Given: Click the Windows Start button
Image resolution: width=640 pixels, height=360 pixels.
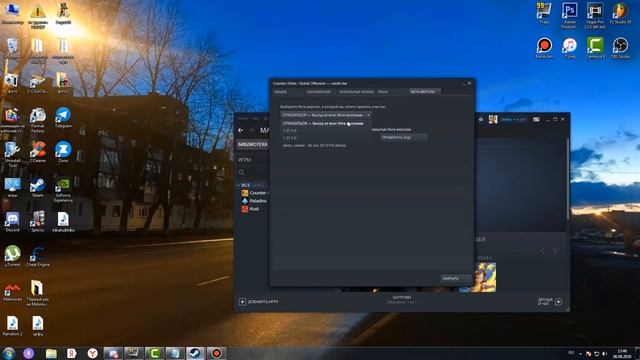Looking at the screenshot, I should pyautogui.click(x=9, y=353).
